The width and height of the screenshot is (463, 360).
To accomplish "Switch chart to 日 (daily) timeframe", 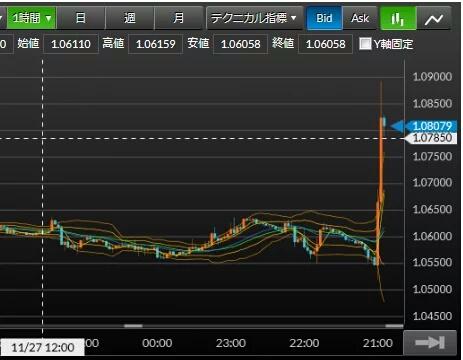I will 81,18.
